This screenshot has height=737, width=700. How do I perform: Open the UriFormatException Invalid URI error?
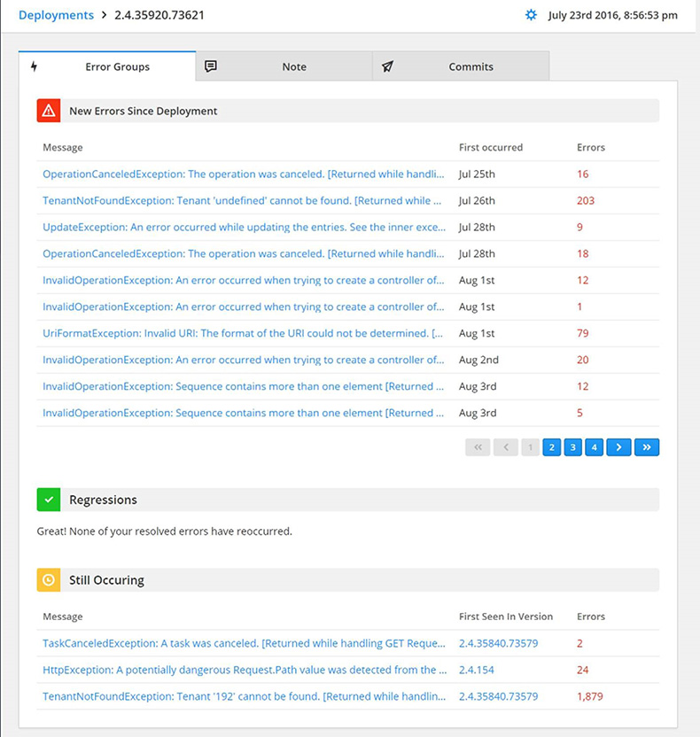[x=243, y=334]
